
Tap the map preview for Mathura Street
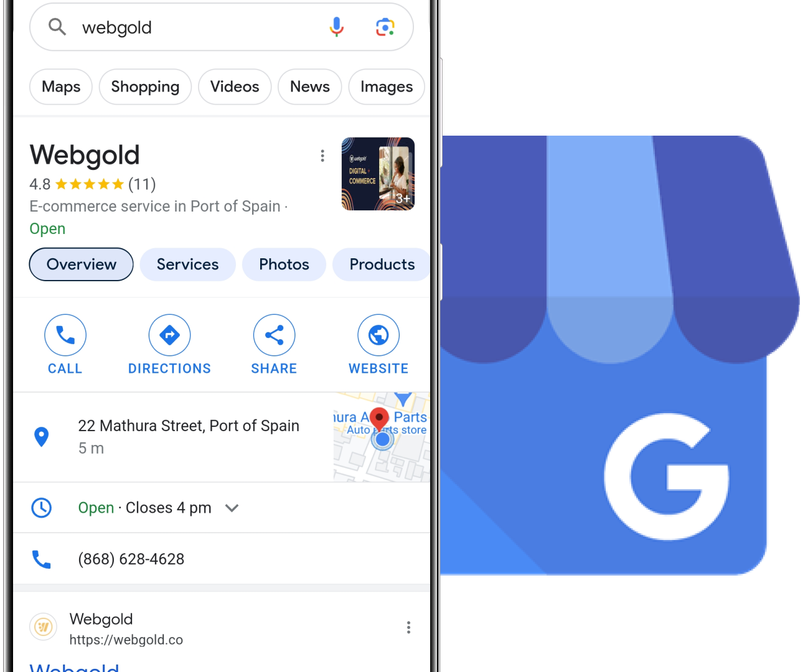[382, 437]
